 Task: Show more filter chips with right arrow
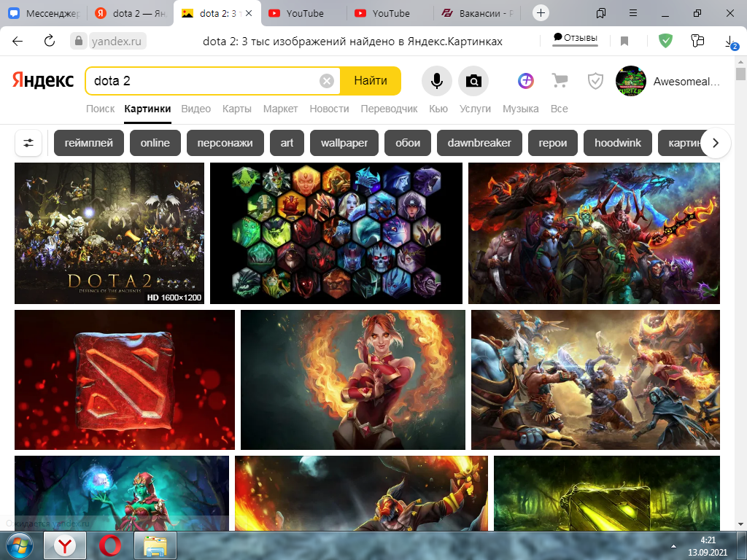(x=715, y=143)
